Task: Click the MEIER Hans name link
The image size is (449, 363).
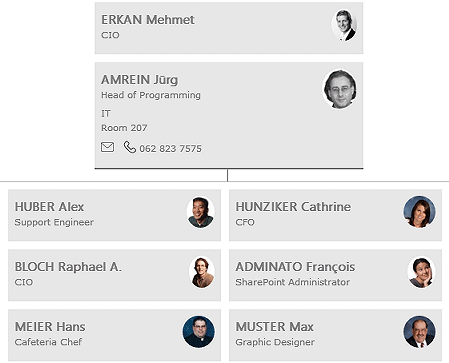Action: coord(50,327)
